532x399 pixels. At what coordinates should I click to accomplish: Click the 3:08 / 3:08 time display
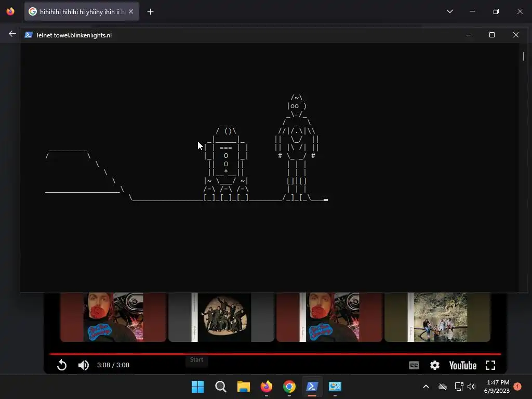(113, 365)
